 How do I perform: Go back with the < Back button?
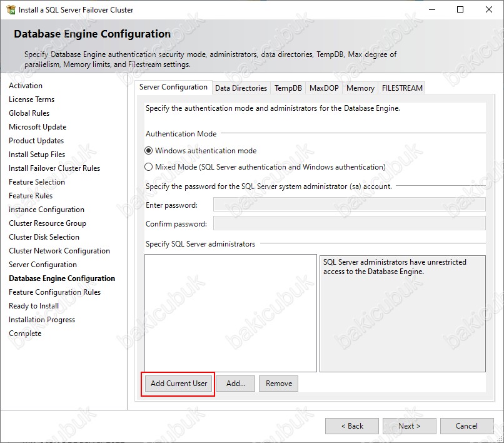pos(352,426)
